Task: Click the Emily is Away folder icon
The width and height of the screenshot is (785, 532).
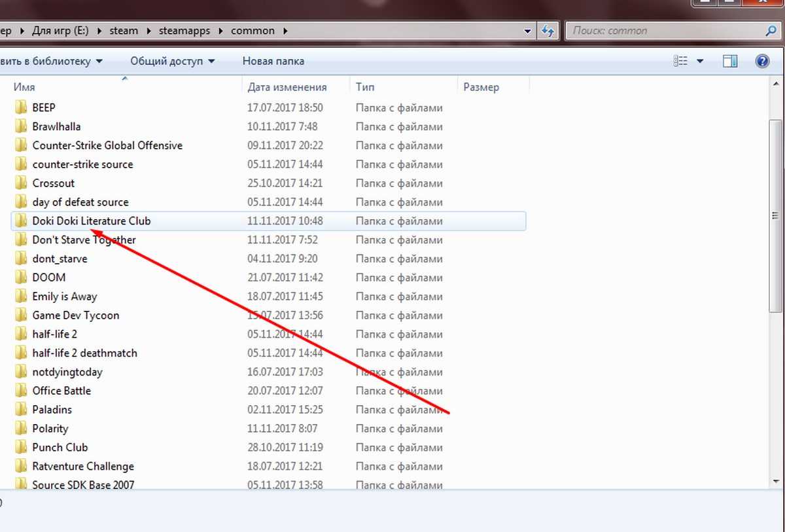Action: point(21,296)
